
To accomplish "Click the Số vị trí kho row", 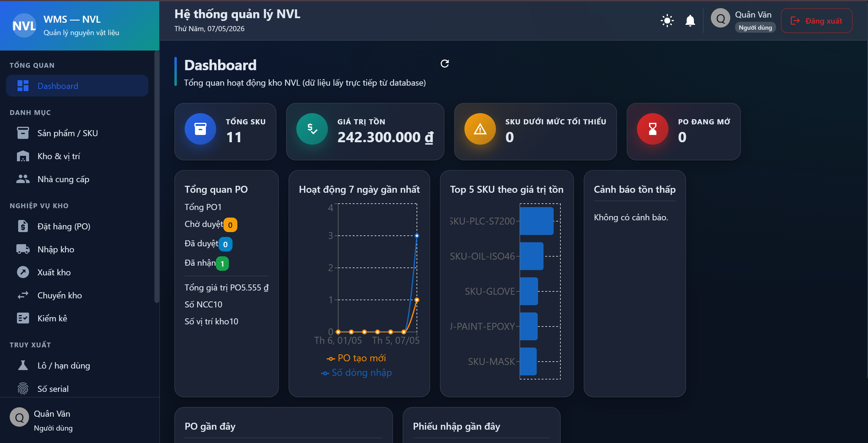I will [x=226, y=321].
